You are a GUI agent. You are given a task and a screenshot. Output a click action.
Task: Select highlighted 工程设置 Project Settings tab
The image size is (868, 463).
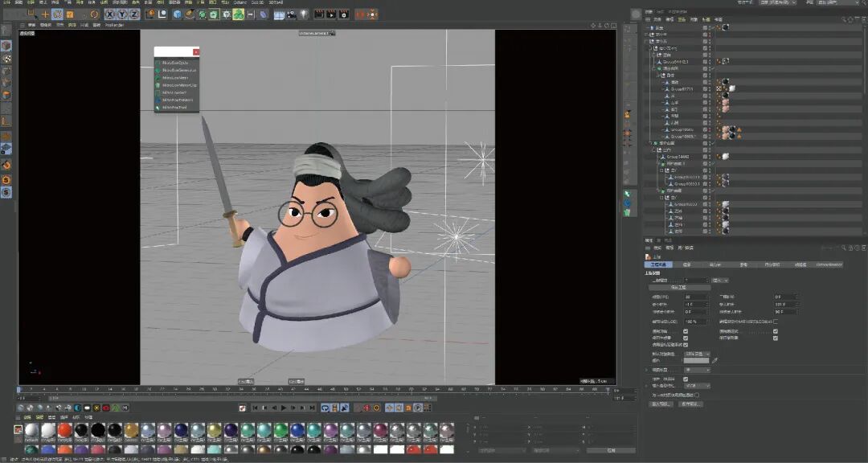pyautogui.click(x=658, y=264)
